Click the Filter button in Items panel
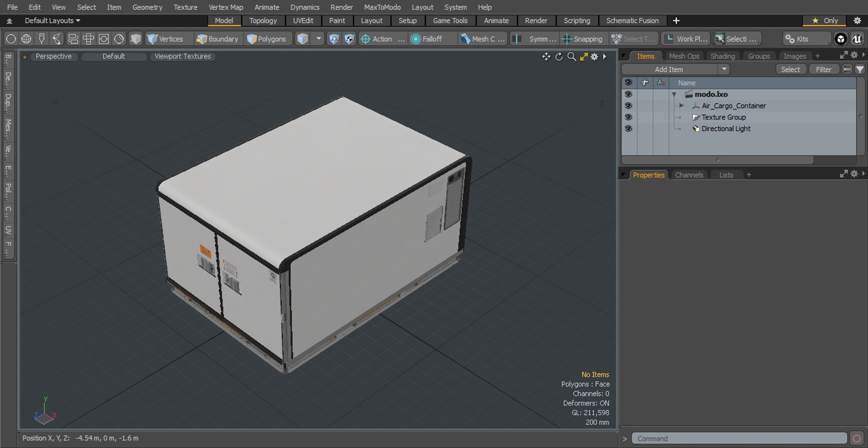The height and width of the screenshot is (448, 868). (823, 69)
